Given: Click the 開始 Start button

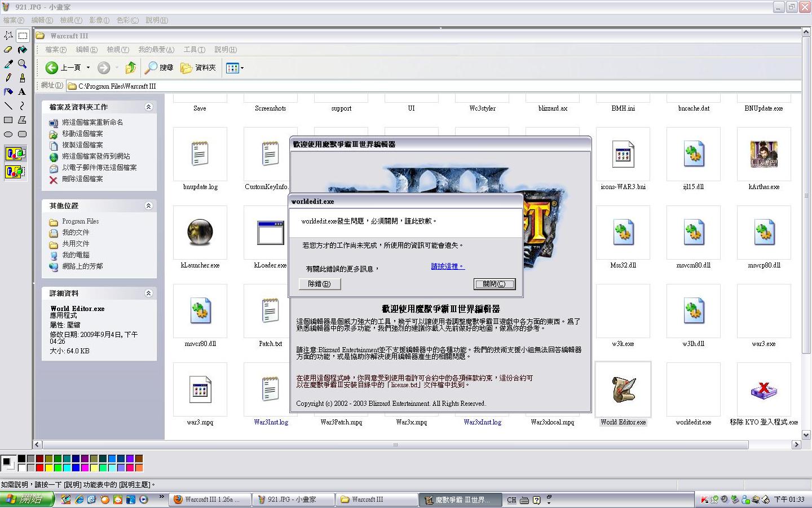Looking at the screenshot, I should (27, 500).
